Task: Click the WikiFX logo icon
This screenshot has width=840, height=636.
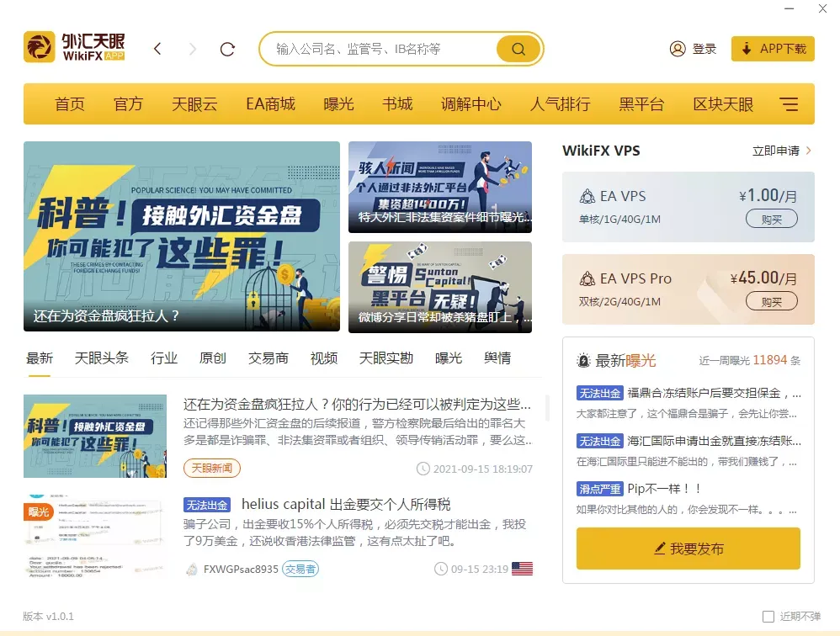Action: tap(39, 47)
